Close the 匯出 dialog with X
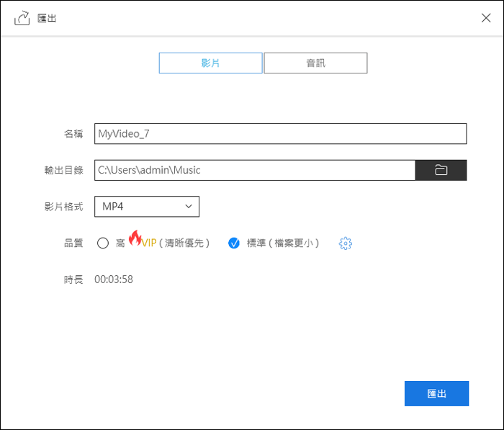 point(486,18)
